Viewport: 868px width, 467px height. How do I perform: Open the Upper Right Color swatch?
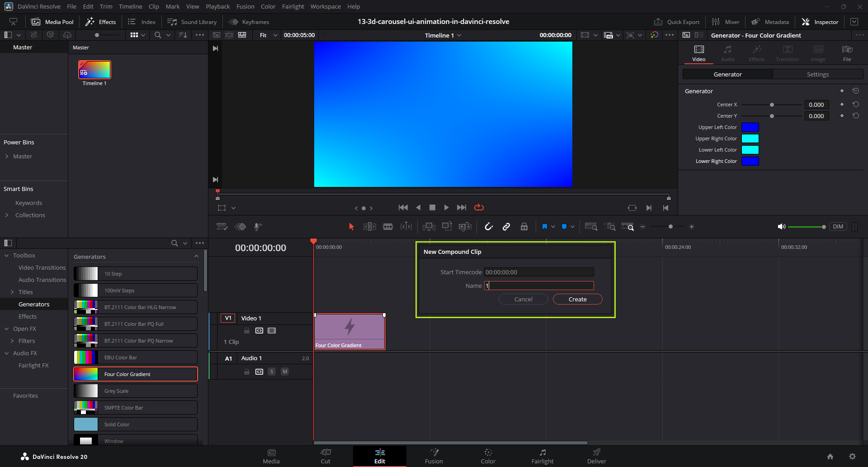click(x=750, y=138)
